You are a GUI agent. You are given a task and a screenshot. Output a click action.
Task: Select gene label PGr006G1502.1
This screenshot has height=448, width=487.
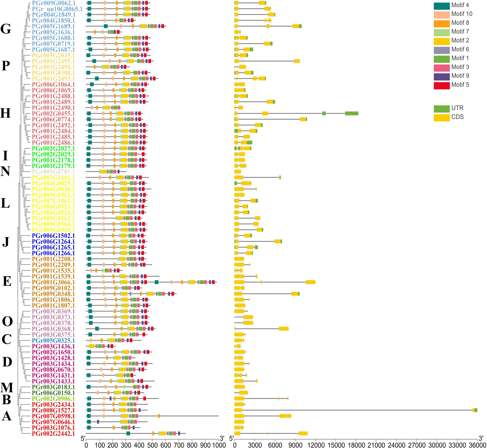click(x=53, y=236)
